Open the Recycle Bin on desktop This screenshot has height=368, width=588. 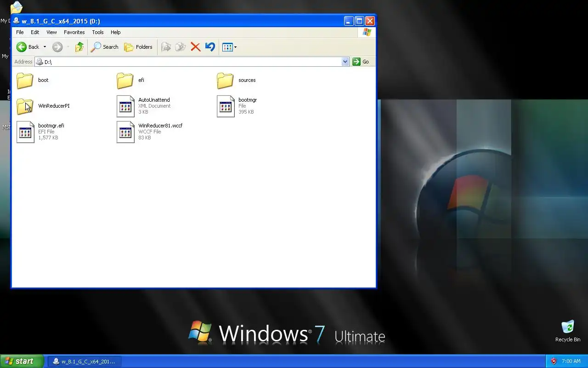(568, 328)
